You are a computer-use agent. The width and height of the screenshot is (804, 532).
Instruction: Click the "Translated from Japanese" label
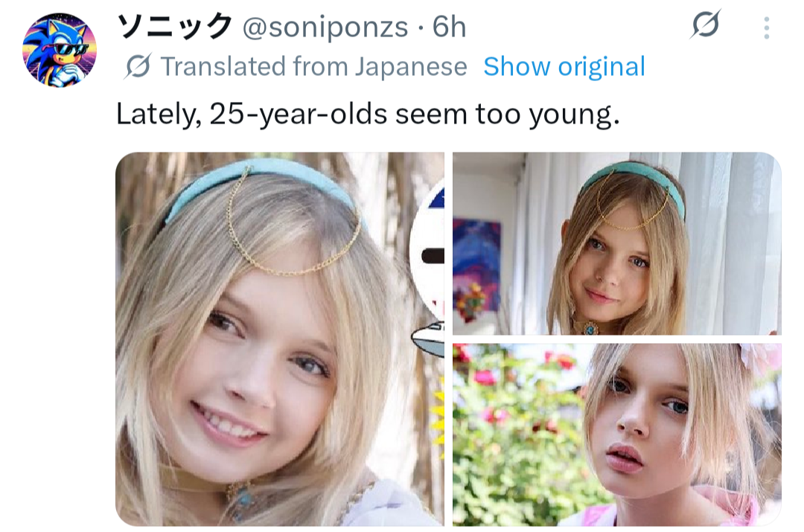(x=313, y=67)
